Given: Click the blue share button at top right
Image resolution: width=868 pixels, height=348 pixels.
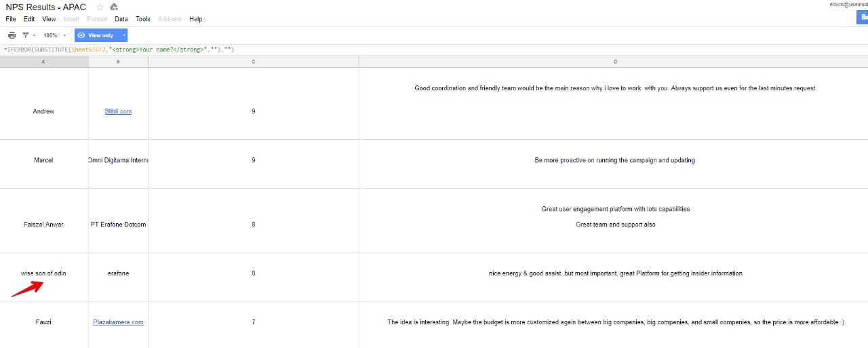Looking at the screenshot, I should [862, 18].
